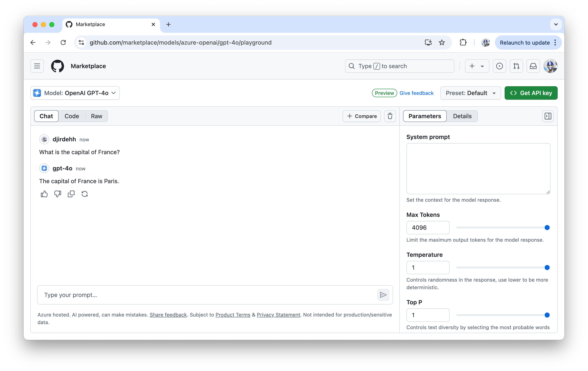Viewport: 588px width, 371px height.
Task: Expand the Model selector dropdown
Action: (75, 93)
